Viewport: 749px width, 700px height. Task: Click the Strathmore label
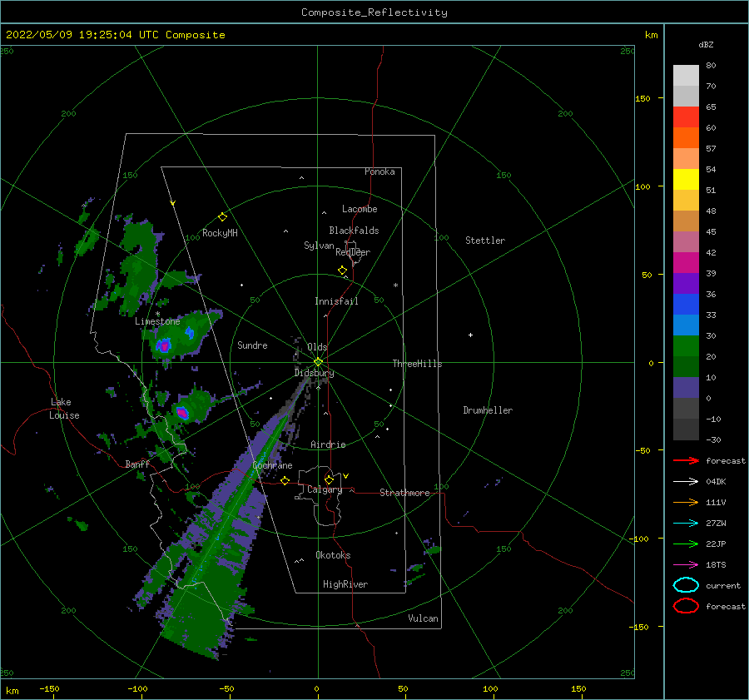[x=404, y=493]
